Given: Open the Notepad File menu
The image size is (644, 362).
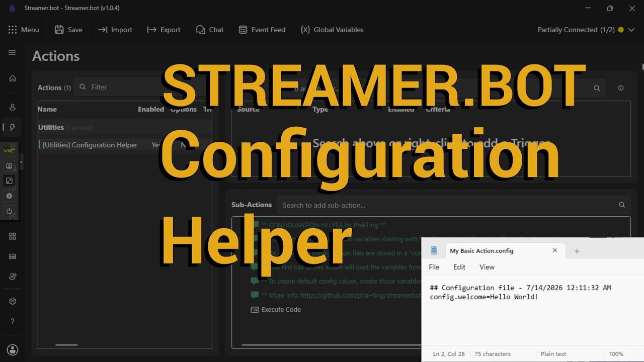Looking at the screenshot, I should tap(434, 267).
